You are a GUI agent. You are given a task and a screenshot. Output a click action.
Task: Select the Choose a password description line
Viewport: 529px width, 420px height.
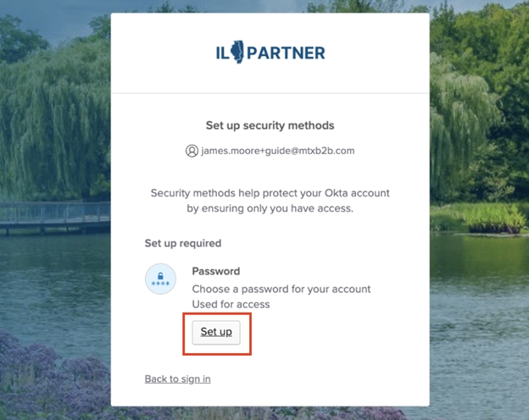click(281, 289)
